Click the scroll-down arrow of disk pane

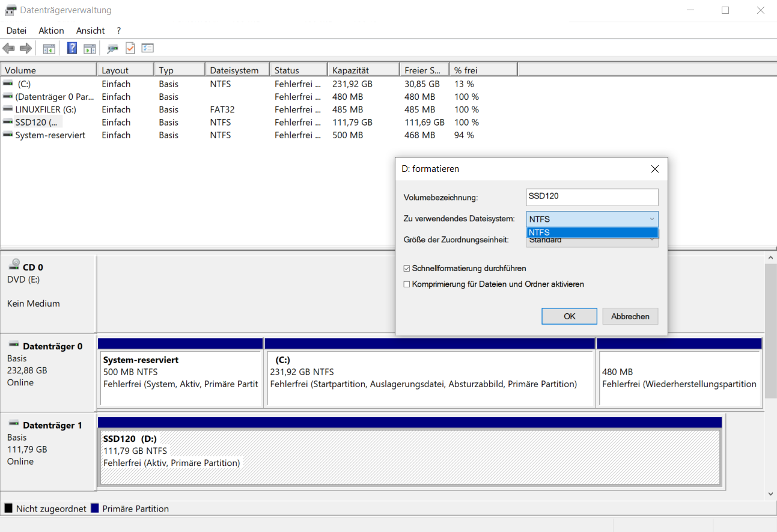tap(771, 494)
